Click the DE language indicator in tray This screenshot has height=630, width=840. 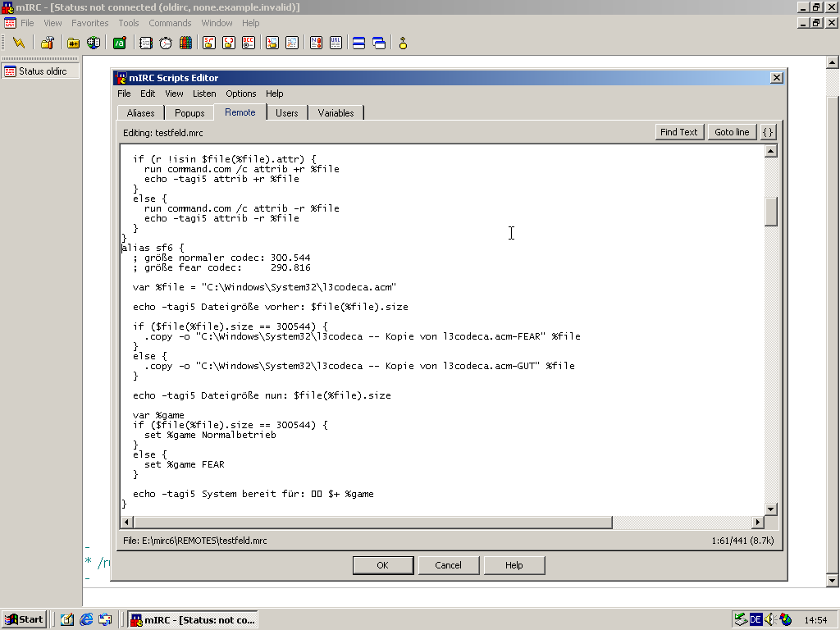756,620
